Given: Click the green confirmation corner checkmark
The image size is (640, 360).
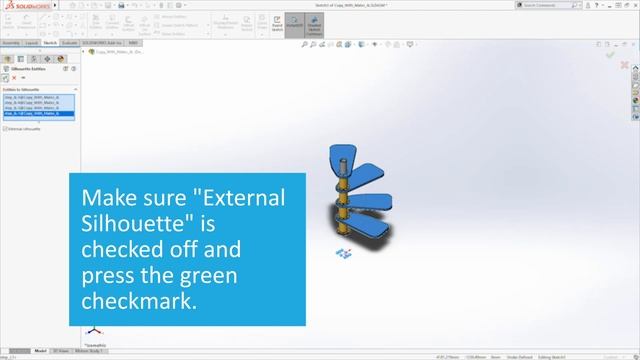Looking at the screenshot, I should (x=610, y=55).
